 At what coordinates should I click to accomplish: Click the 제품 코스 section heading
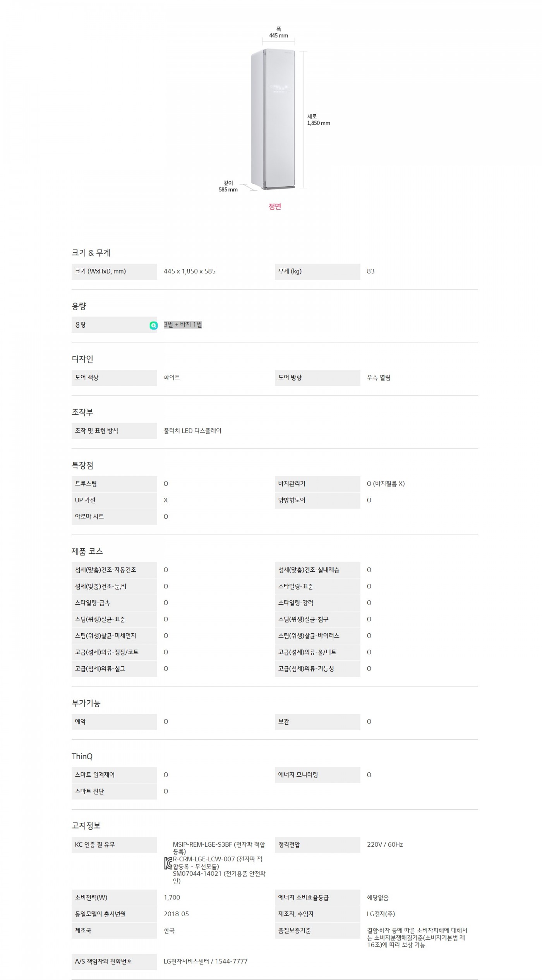[x=87, y=551]
